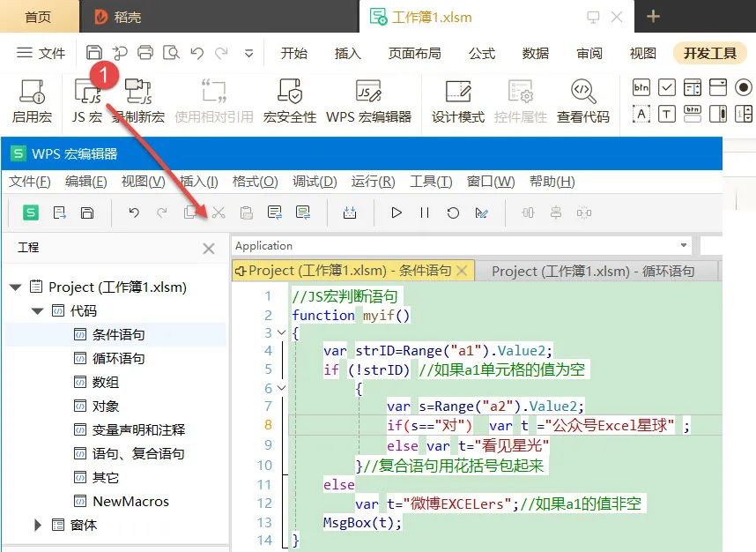This screenshot has height=552, width=756.
Task: Switch to the 插入 ribbon tab
Action: coord(348,53)
